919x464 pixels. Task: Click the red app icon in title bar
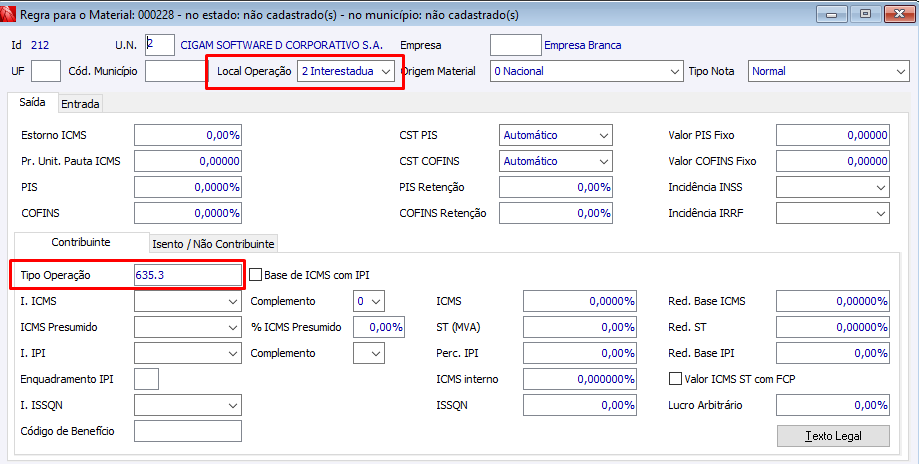[x=12, y=13]
